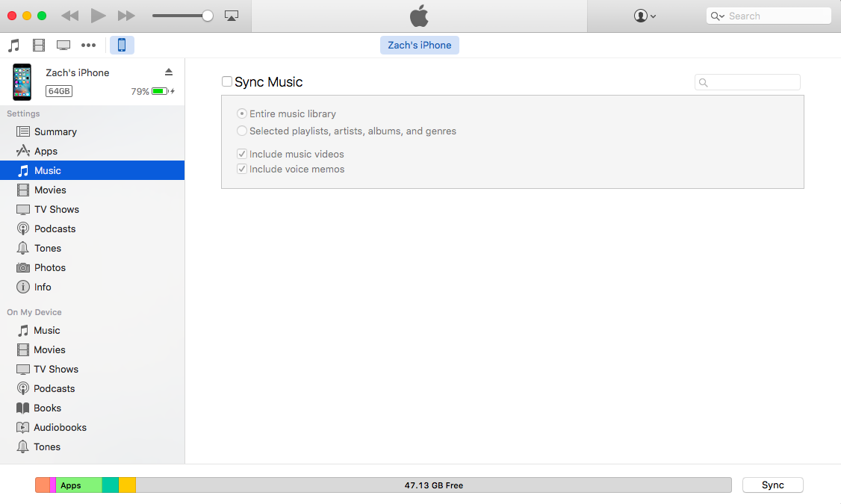Click the Sync button
The width and height of the screenshot is (841, 504).
coord(772,485)
